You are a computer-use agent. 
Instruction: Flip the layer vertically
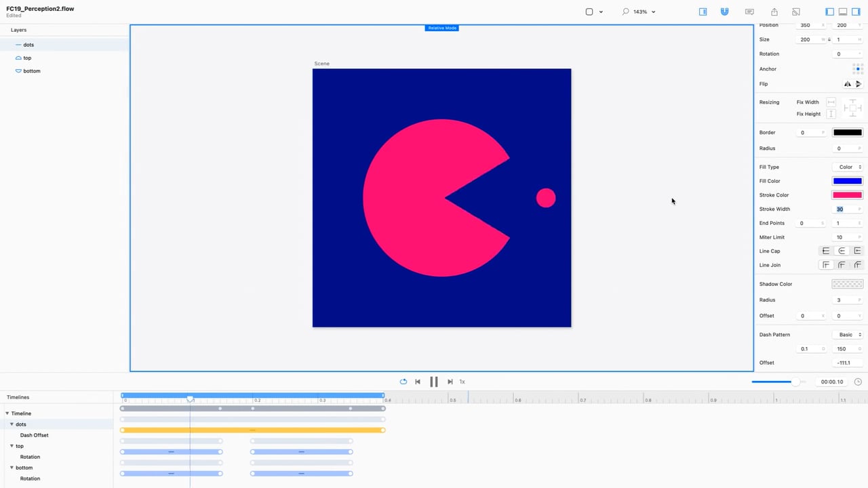point(858,84)
